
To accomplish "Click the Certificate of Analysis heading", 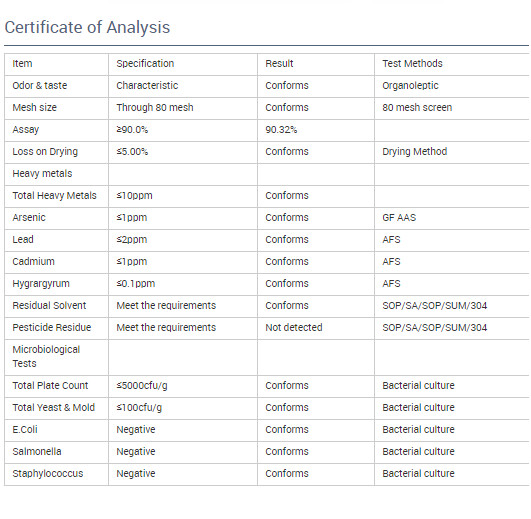I will [x=87, y=27].
